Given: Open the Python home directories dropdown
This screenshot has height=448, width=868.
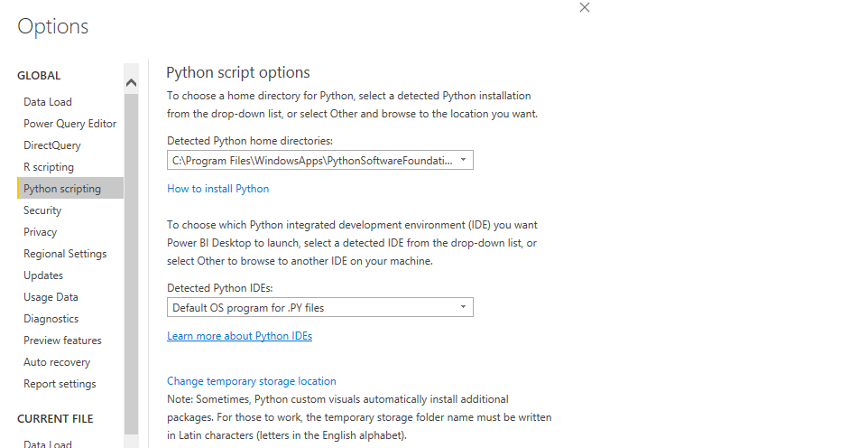Looking at the screenshot, I should [320, 160].
